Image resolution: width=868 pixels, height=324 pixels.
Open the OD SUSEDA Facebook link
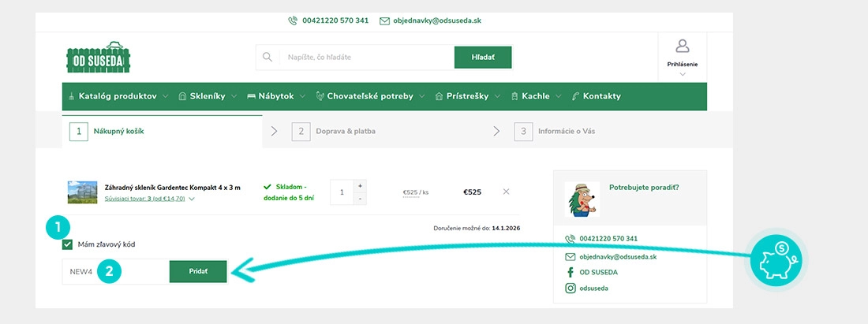point(598,272)
